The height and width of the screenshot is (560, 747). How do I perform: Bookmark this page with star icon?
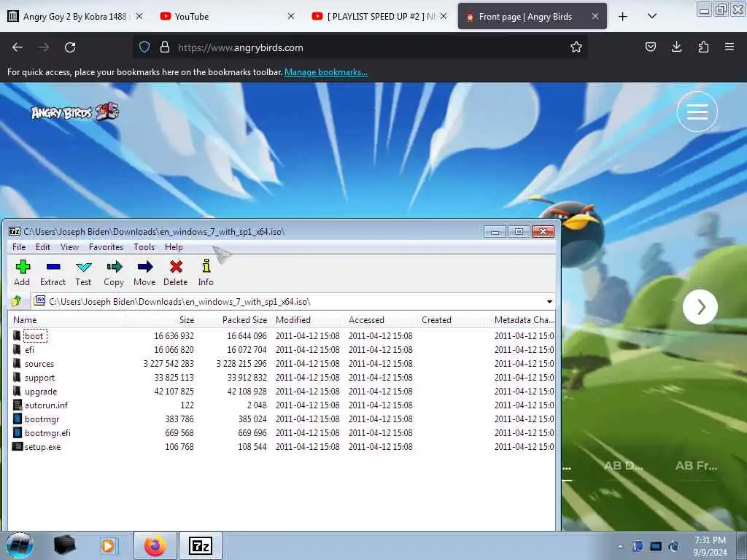576,47
